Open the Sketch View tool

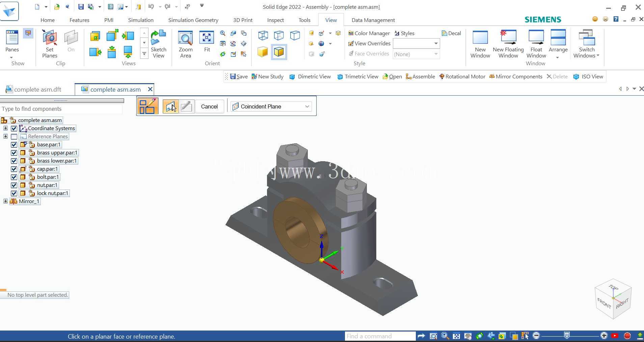(158, 44)
